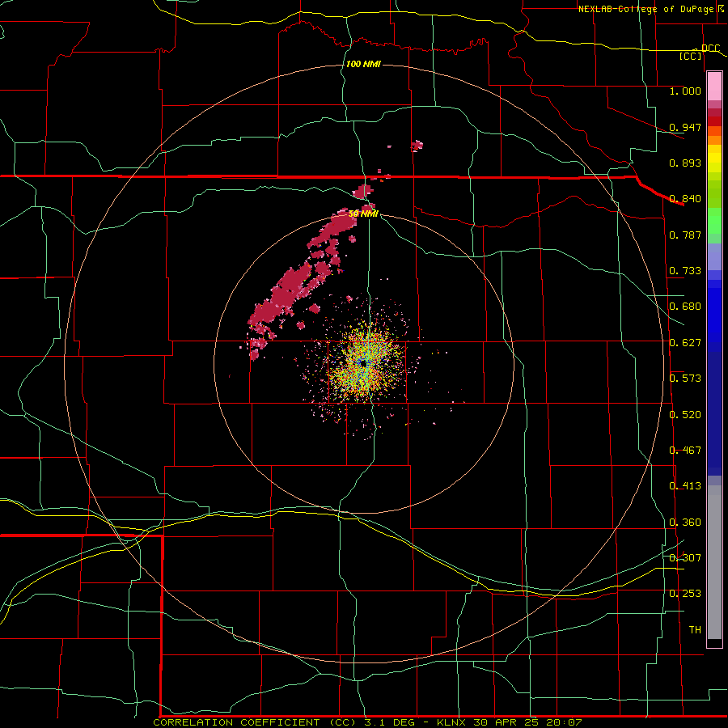Click the 0.573 scale value
Screen dimensions: 728x728
pyautogui.click(x=685, y=379)
